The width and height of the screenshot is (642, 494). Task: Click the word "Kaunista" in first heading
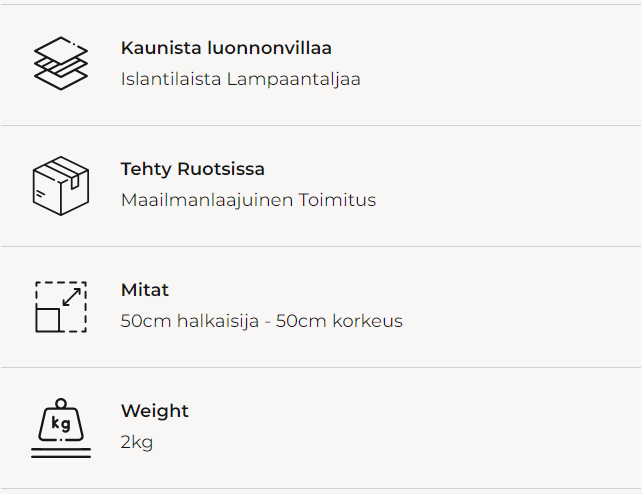(x=158, y=48)
